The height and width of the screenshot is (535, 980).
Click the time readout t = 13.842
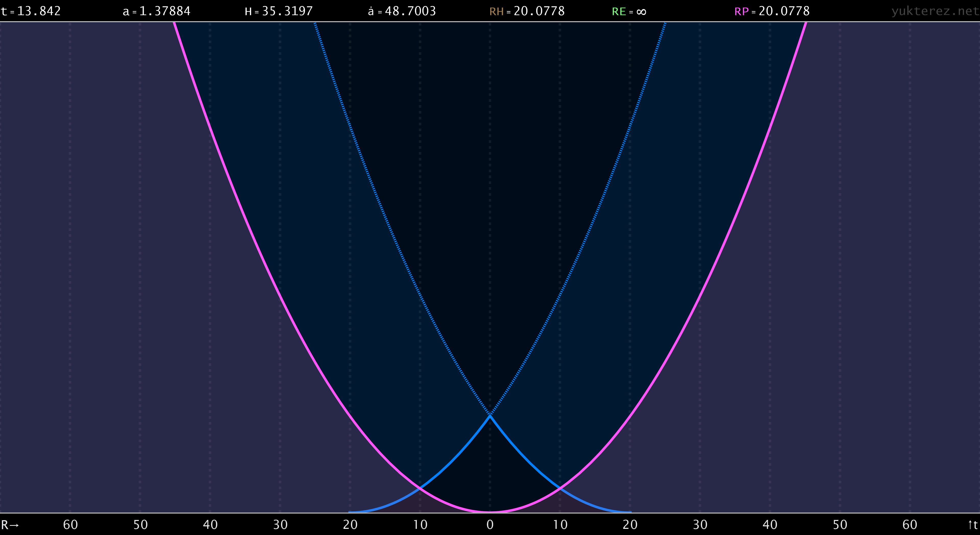coord(31,11)
